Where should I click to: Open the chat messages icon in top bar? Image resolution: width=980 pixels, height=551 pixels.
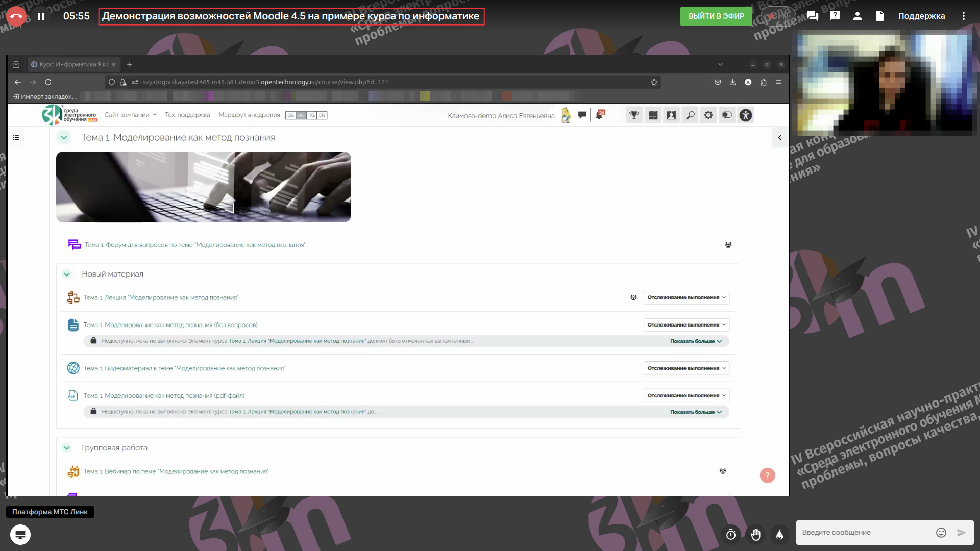pyautogui.click(x=813, y=16)
